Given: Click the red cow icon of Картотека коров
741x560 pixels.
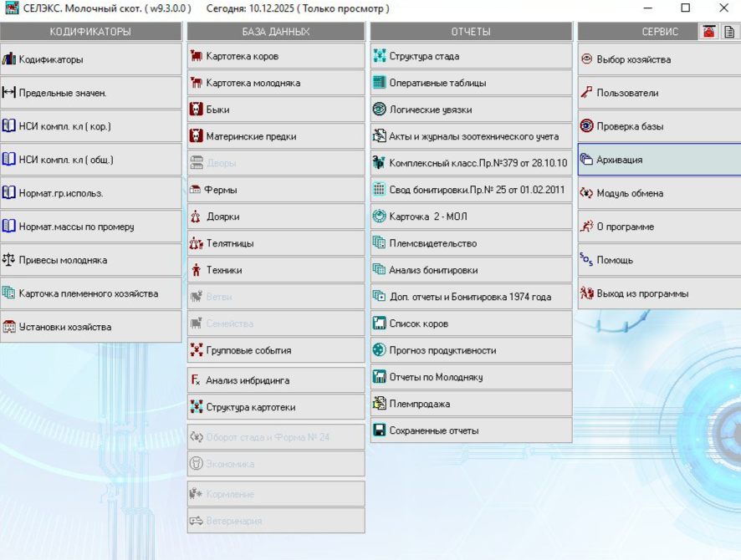Looking at the screenshot, I should [x=196, y=56].
